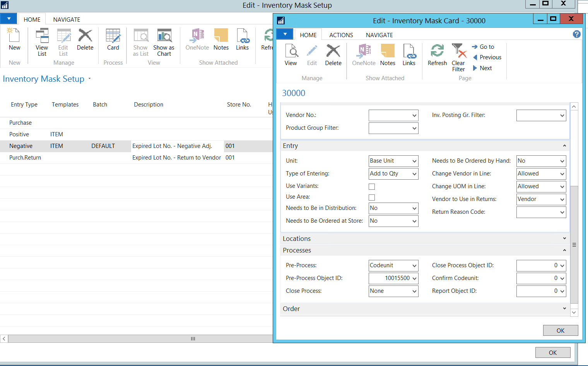Tick the Use Area checkbox
The width and height of the screenshot is (588, 366).
click(372, 198)
